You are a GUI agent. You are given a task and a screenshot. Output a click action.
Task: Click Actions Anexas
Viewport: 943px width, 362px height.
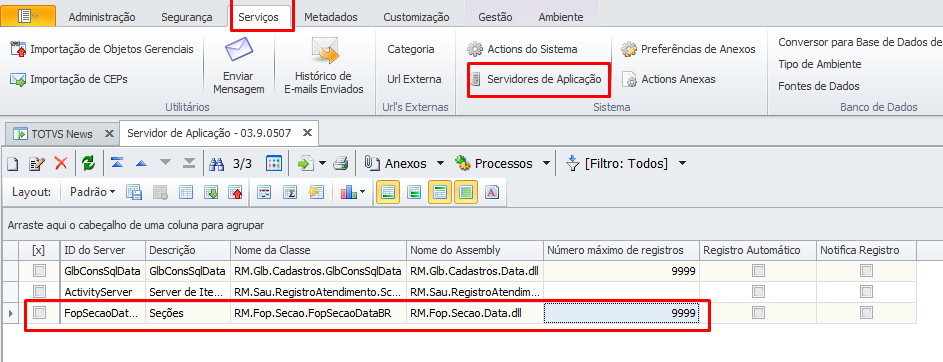pyautogui.click(x=669, y=79)
